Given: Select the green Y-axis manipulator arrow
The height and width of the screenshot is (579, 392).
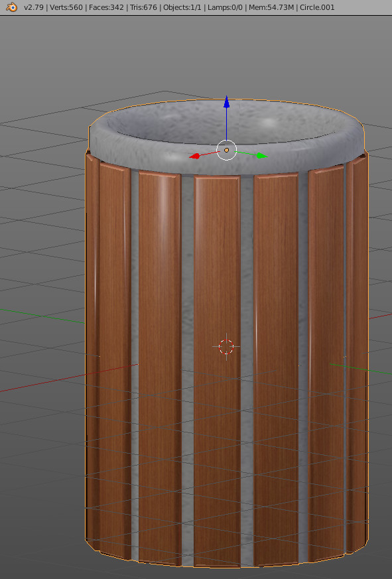Looking at the screenshot, I should point(261,156).
